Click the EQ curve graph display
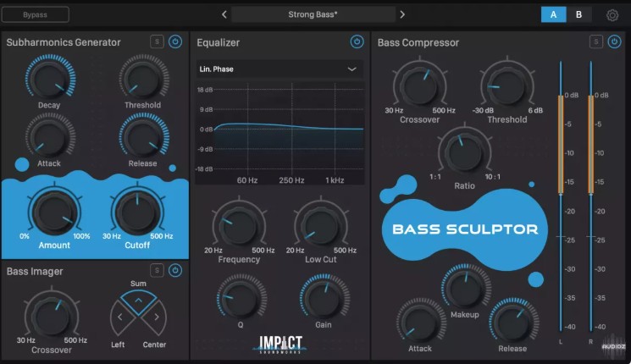The width and height of the screenshot is (631, 364). (280, 133)
